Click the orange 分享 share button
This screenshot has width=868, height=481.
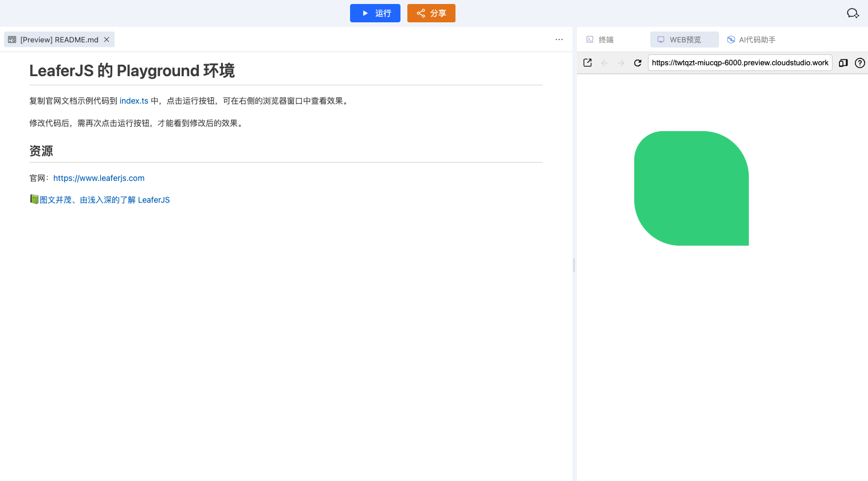431,13
